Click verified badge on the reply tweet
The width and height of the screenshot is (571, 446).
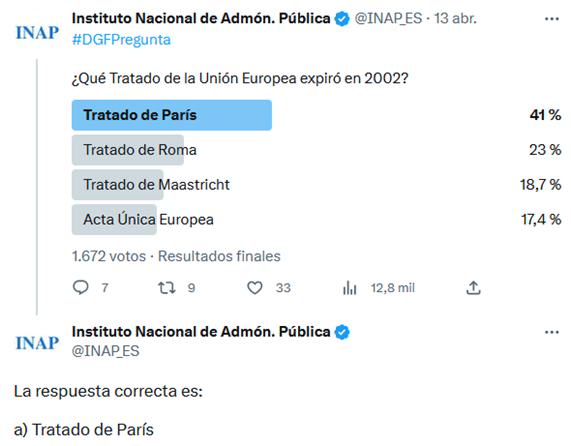click(x=342, y=332)
